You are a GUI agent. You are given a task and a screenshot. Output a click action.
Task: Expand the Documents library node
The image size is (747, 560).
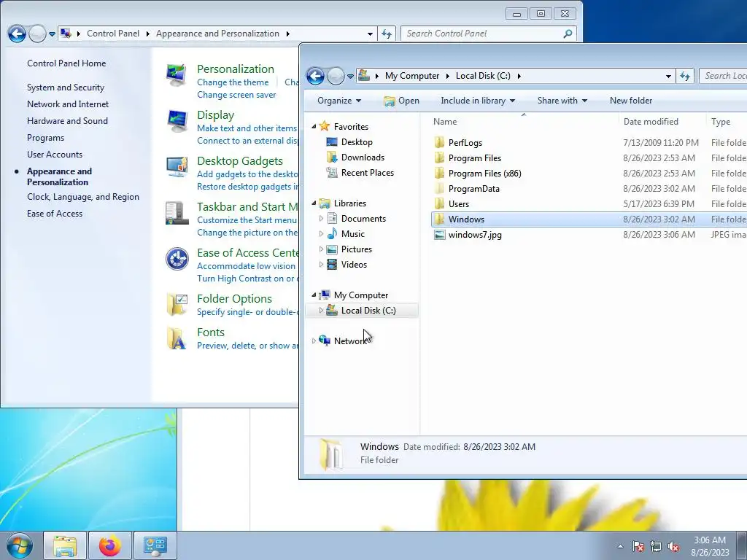(321, 219)
